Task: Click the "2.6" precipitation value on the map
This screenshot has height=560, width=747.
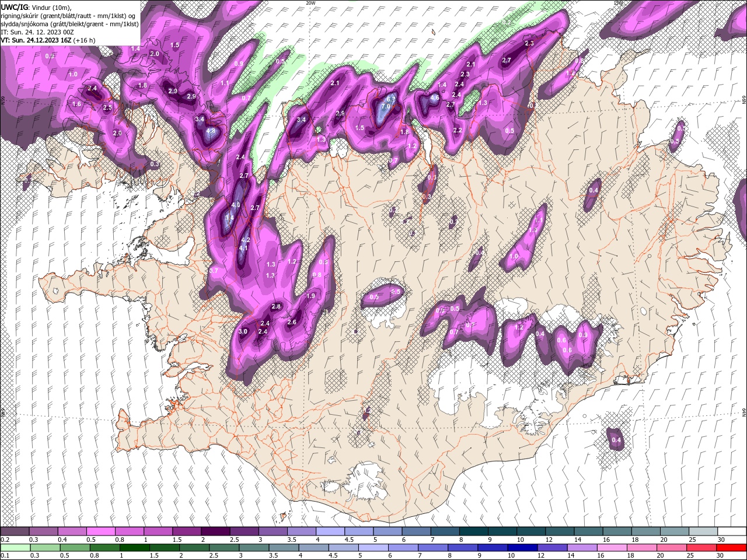Action: (x=292, y=322)
